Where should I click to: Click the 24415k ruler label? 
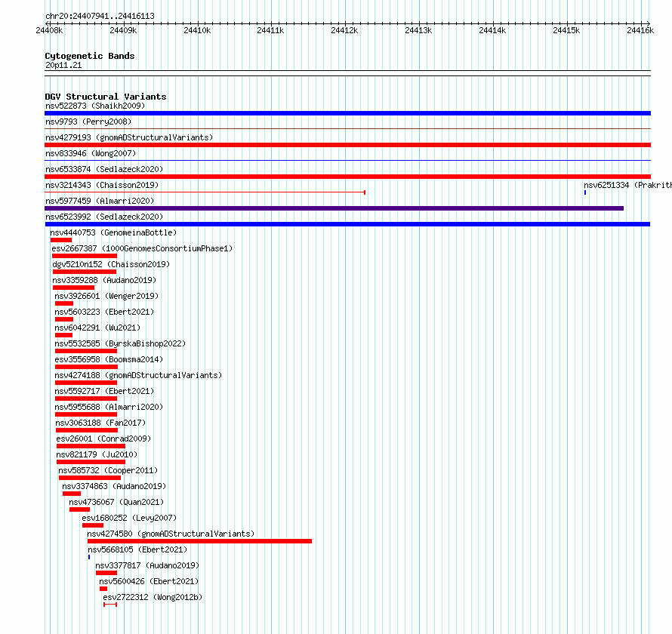point(566,30)
